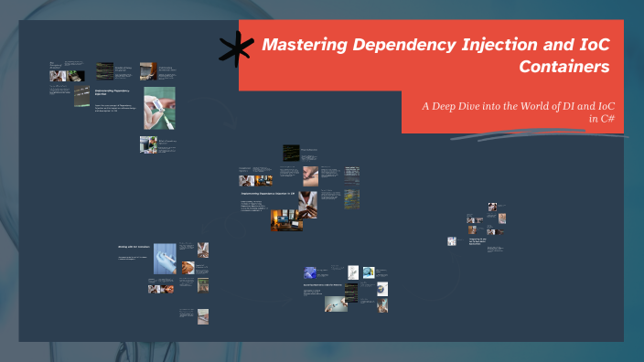The height and width of the screenshot is (362, 644).
Task: Open the 'Understanding Dependency Injection' topic heading
Action: point(113,92)
